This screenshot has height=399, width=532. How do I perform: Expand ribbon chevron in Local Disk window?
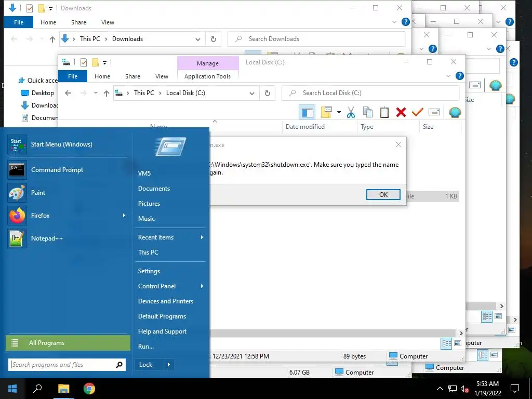[x=448, y=76]
